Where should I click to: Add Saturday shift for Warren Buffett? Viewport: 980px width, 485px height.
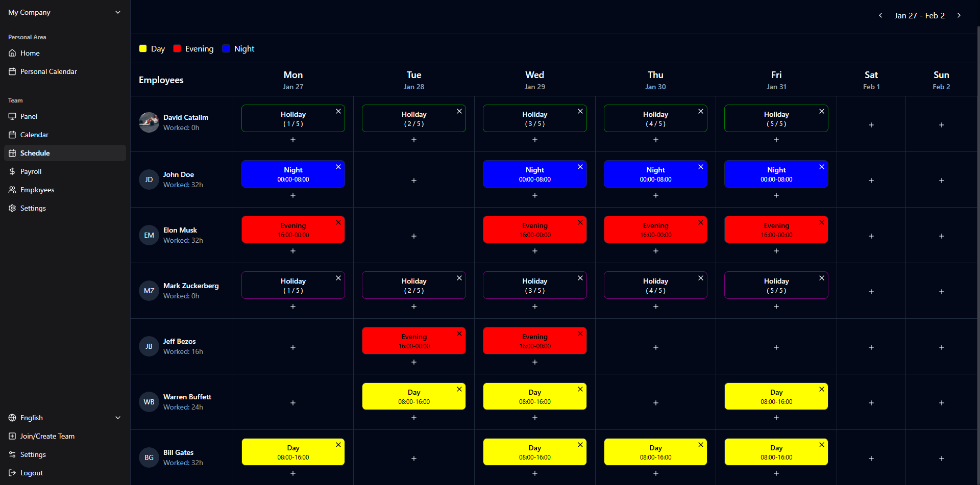click(871, 403)
